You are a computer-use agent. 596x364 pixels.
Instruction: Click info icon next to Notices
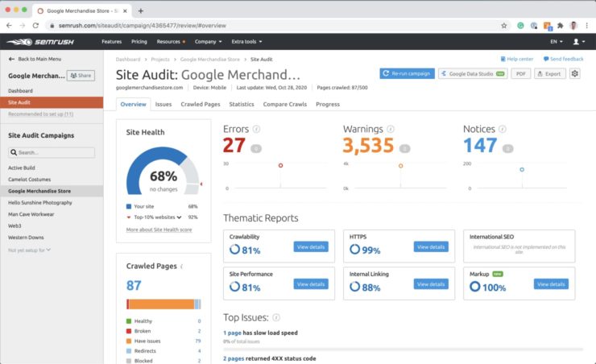coord(503,129)
